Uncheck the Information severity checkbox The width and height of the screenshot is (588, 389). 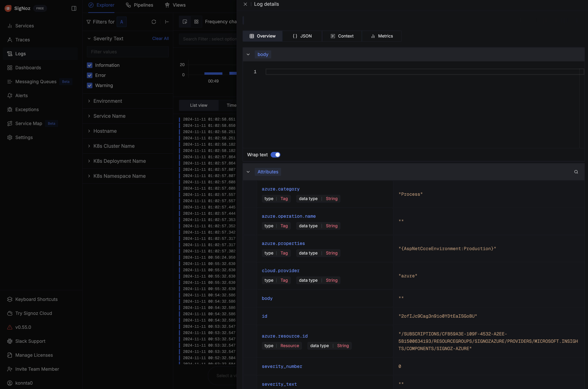(x=89, y=65)
